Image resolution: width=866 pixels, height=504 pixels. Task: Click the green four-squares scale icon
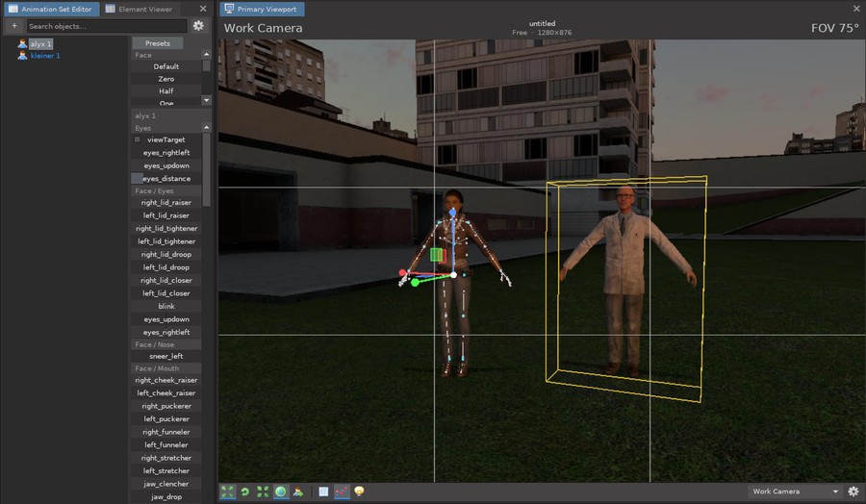point(263,491)
